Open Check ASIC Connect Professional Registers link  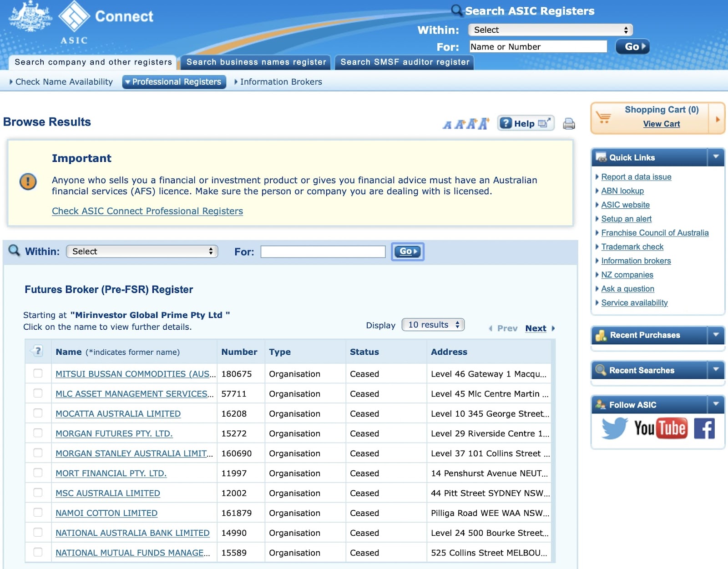(147, 211)
